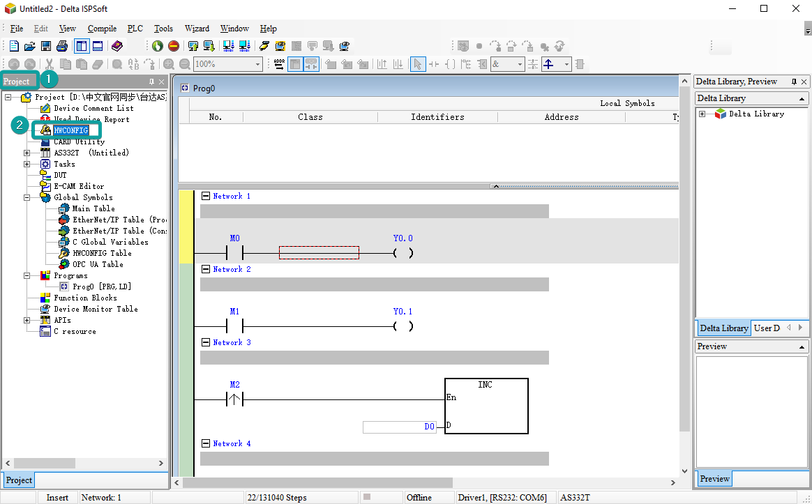Toggle the Project workspace panel button
Image resolution: width=812 pixels, height=504 pixels.
[x=82, y=46]
